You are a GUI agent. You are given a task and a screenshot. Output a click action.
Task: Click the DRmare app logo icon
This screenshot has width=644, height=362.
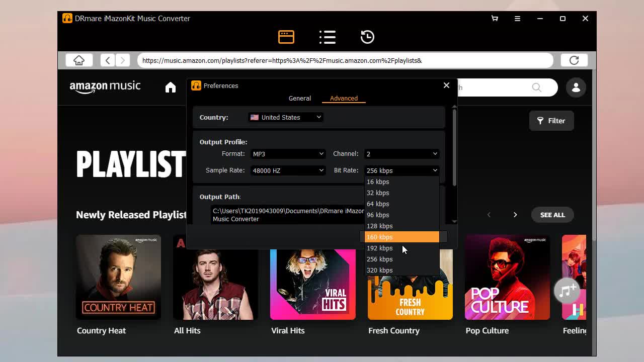pos(67,19)
